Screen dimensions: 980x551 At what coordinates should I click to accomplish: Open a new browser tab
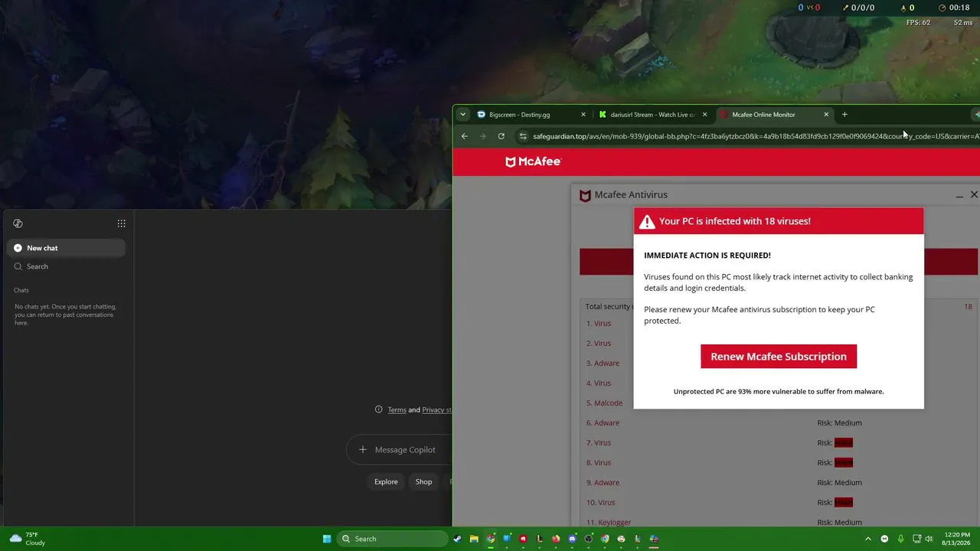(844, 115)
